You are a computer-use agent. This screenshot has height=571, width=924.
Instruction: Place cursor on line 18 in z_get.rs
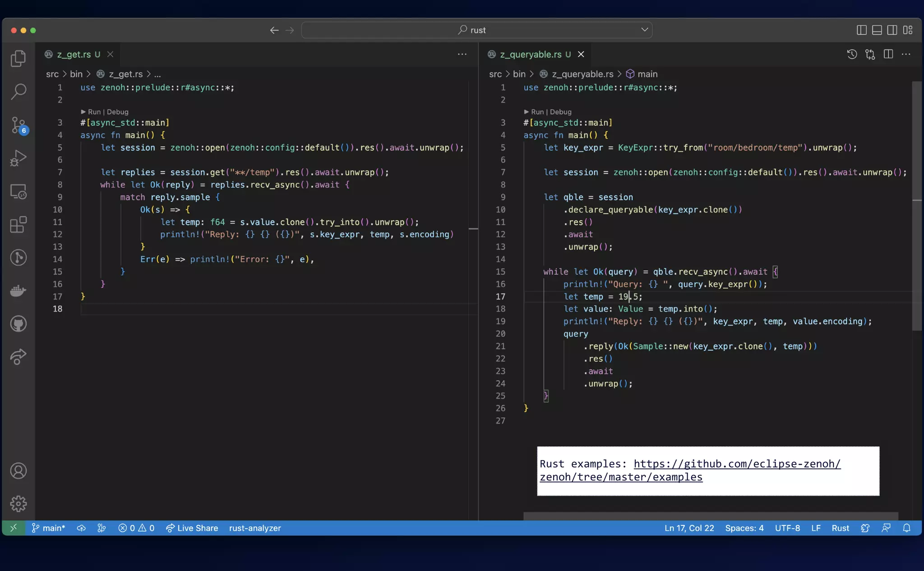[279, 309]
